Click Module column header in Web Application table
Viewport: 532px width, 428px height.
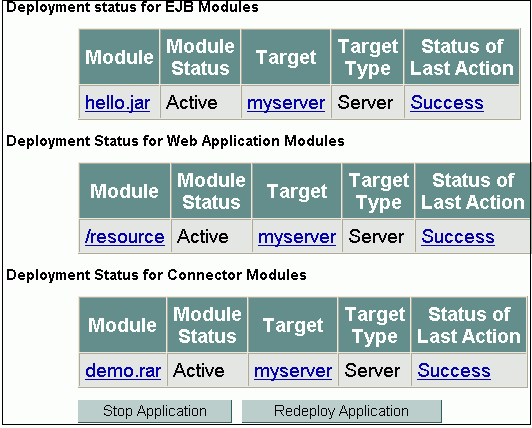click(x=125, y=191)
